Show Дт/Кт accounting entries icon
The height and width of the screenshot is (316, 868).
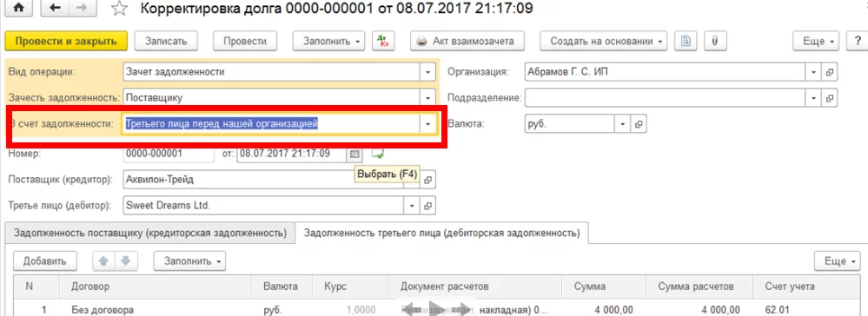[x=382, y=41]
